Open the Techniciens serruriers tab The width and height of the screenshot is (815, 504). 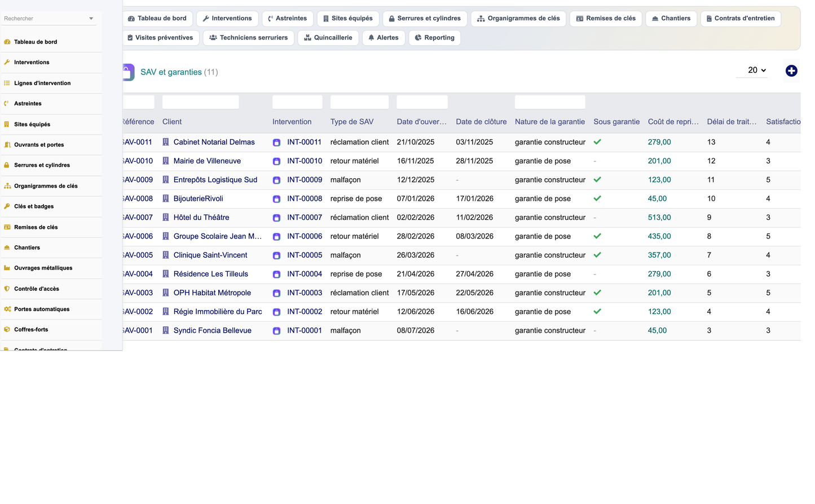[248, 38]
